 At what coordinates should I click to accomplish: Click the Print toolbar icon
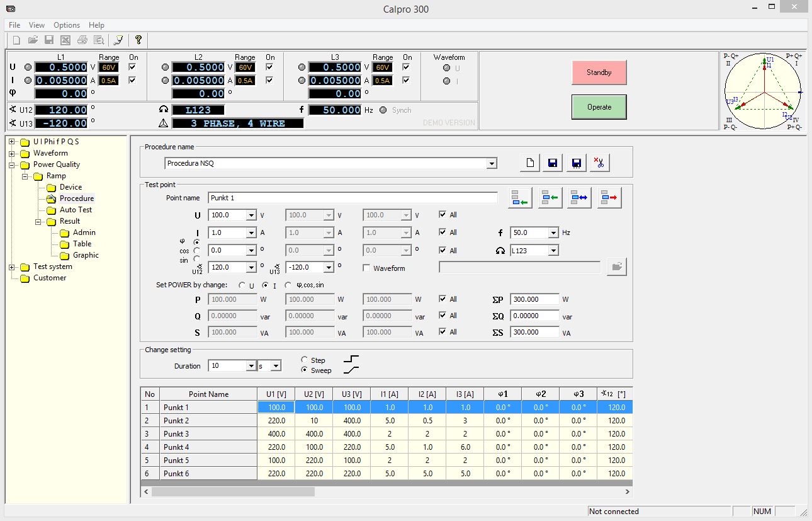[x=82, y=40]
